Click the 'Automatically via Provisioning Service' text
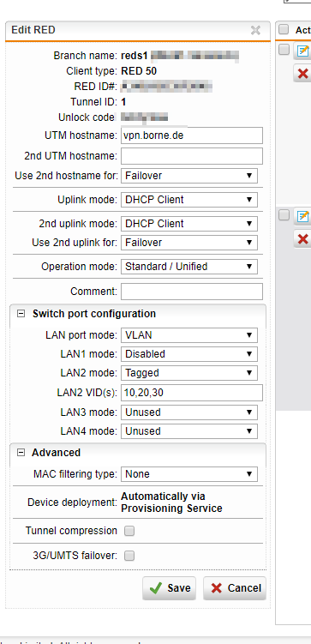 pos(171,503)
